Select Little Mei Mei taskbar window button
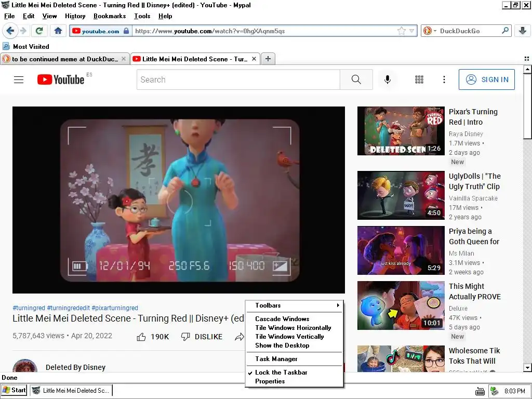Viewport: 532px width, 399px height. pyautogui.click(x=71, y=391)
